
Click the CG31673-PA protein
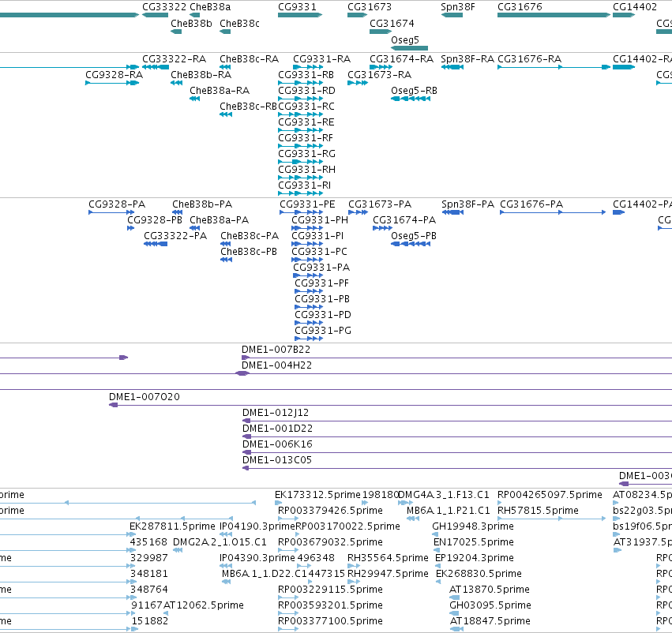click(358, 212)
